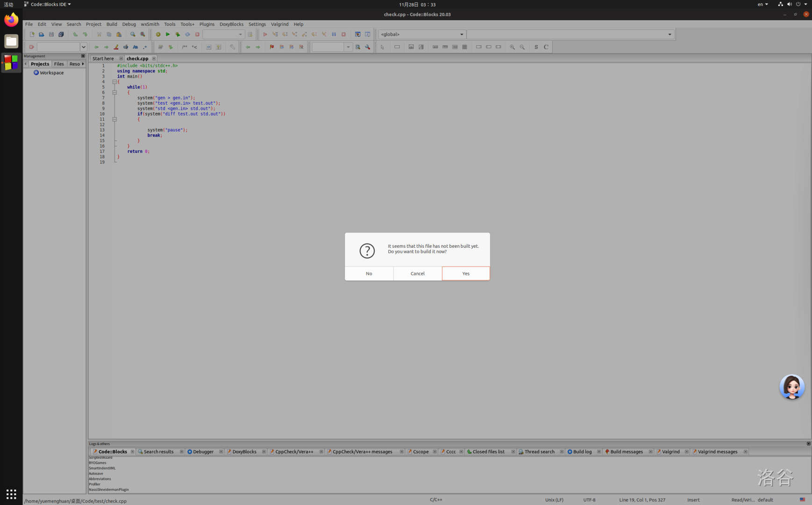Expand the build target dropdown
The height and width of the screenshot is (505, 812).
point(240,35)
